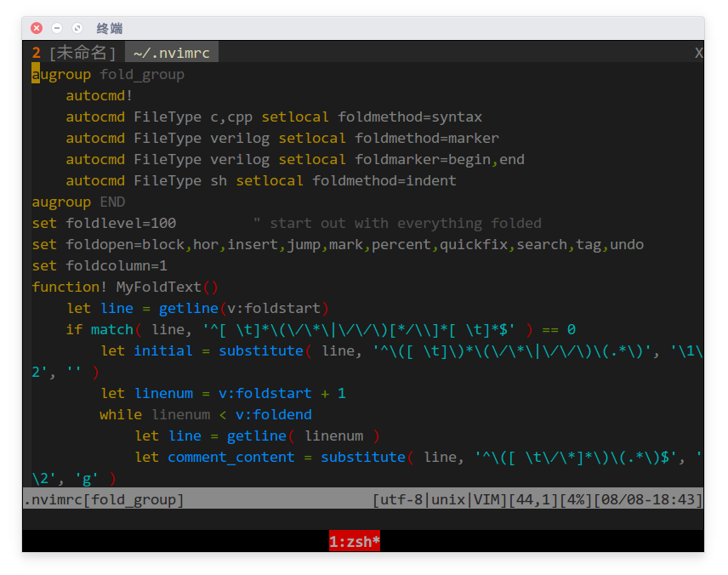Click 'FileType sh' text

(180, 180)
